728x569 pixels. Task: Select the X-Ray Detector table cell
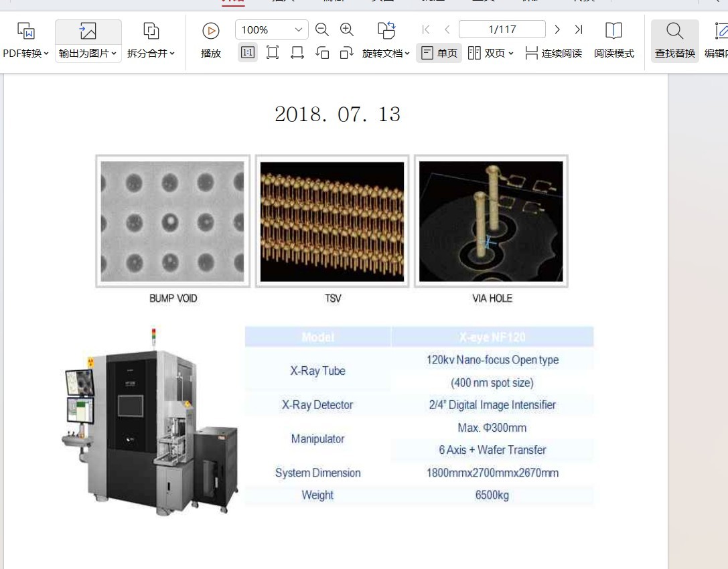[318, 405]
